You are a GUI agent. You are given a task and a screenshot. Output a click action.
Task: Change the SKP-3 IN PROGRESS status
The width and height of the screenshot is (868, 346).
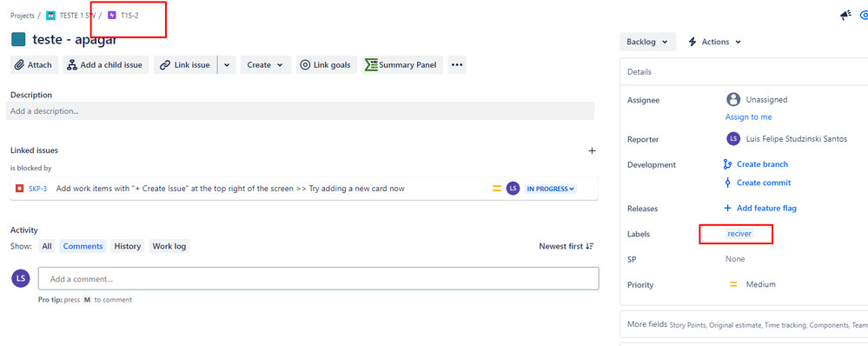coord(551,189)
